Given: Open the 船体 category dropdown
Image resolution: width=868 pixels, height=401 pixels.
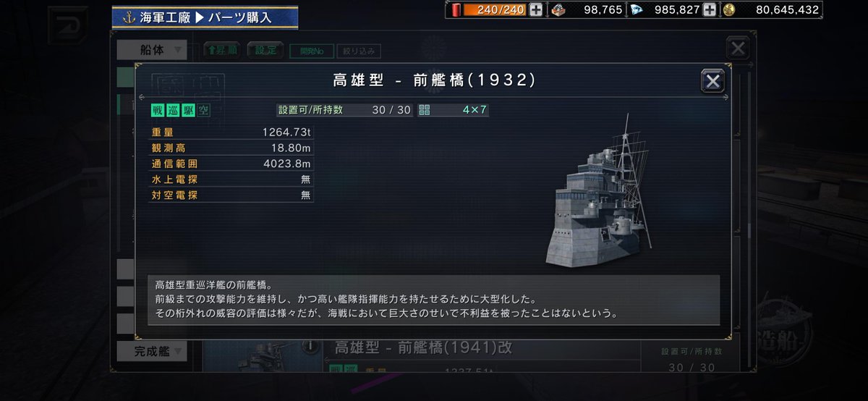Looking at the screenshot, I should [x=152, y=50].
